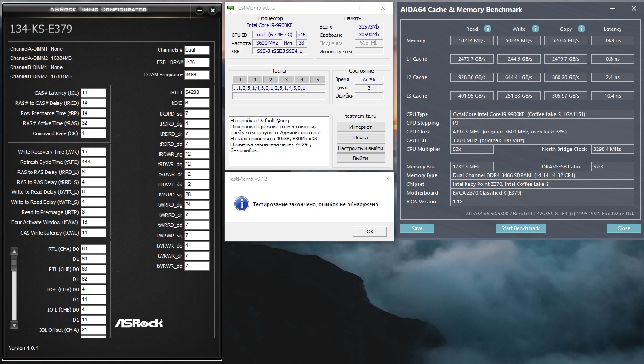Click the Memory Bus value 1732.5 MHz
The height and width of the screenshot is (364, 644).
pyautogui.click(x=472, y=167)
